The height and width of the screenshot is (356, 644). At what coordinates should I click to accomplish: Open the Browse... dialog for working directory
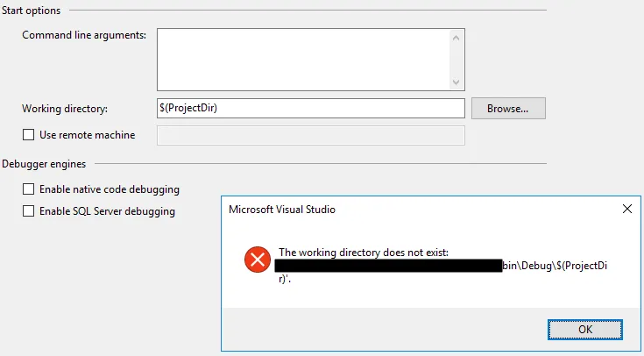(508, 109)
